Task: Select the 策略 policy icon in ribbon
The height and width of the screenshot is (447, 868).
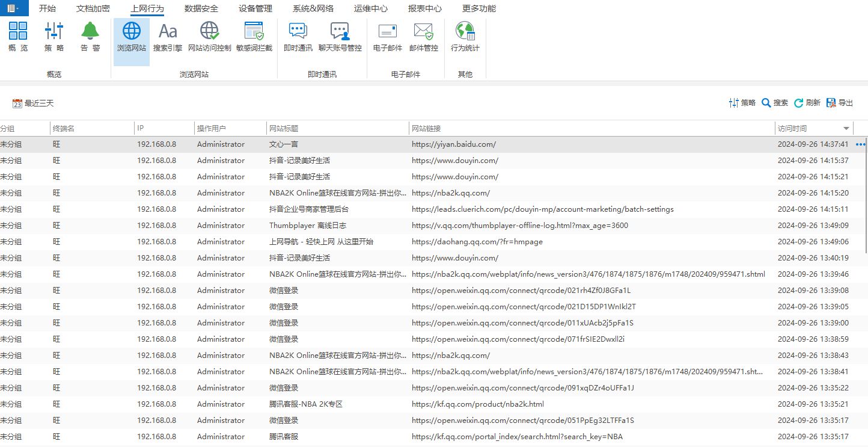Action: point(54,37)
